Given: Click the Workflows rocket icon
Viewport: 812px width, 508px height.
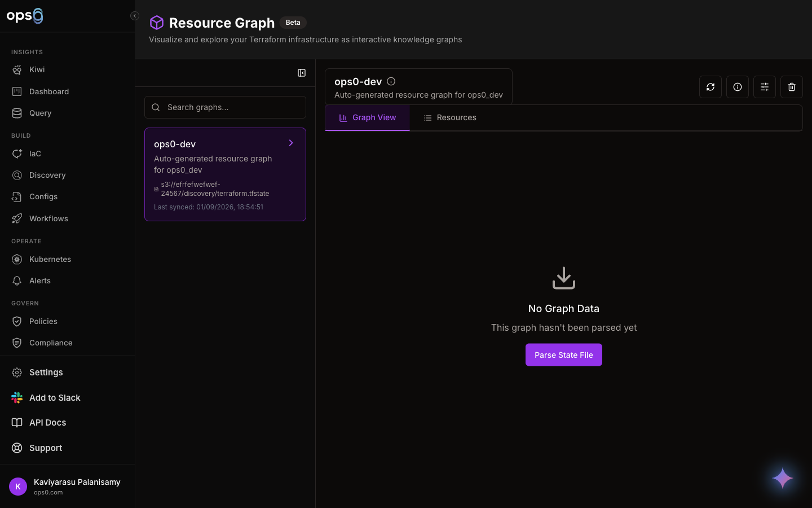Looking at the screenshot, I should 17,218.
